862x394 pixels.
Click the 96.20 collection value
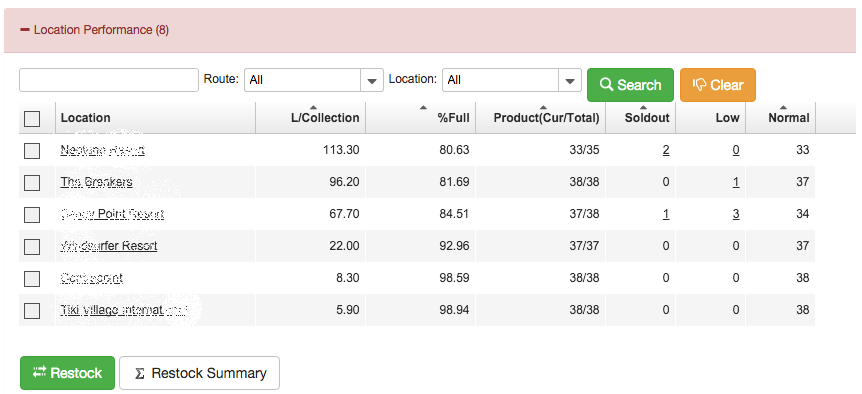point(344,182)
